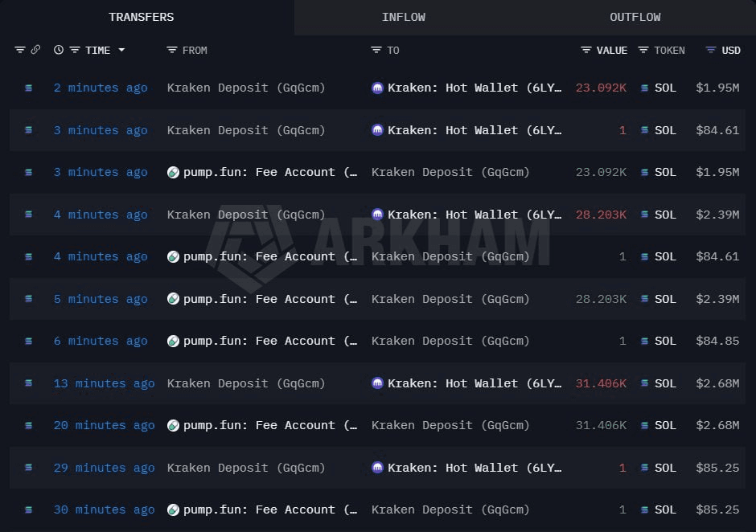This screenshot has height=532, width=756.
Task: Click Kraken logo in 2 minutes ago row
Action: pyautogui.click(x=377, y=88)
